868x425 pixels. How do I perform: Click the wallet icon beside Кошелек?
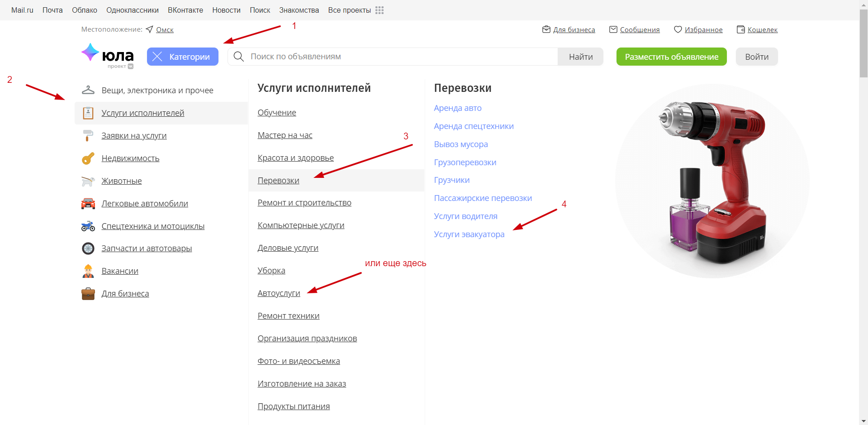741,29
